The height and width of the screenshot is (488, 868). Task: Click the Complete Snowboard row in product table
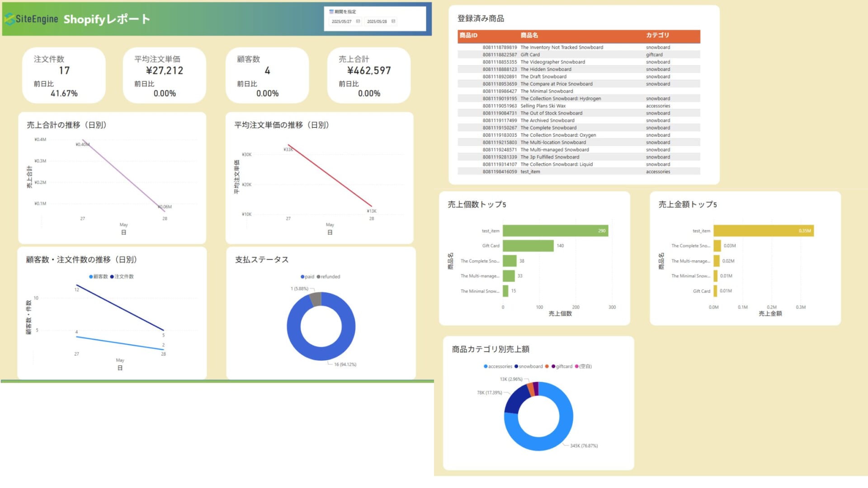pos(579,128)
